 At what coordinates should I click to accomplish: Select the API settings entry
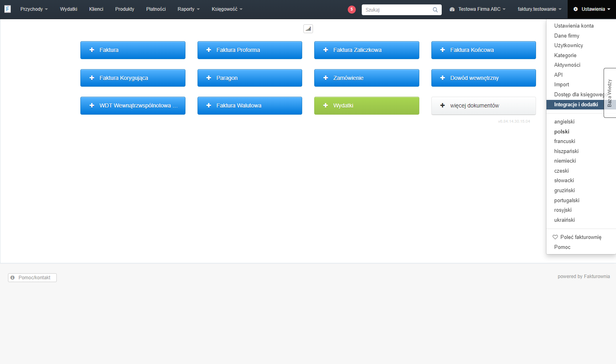click(558, 75)
